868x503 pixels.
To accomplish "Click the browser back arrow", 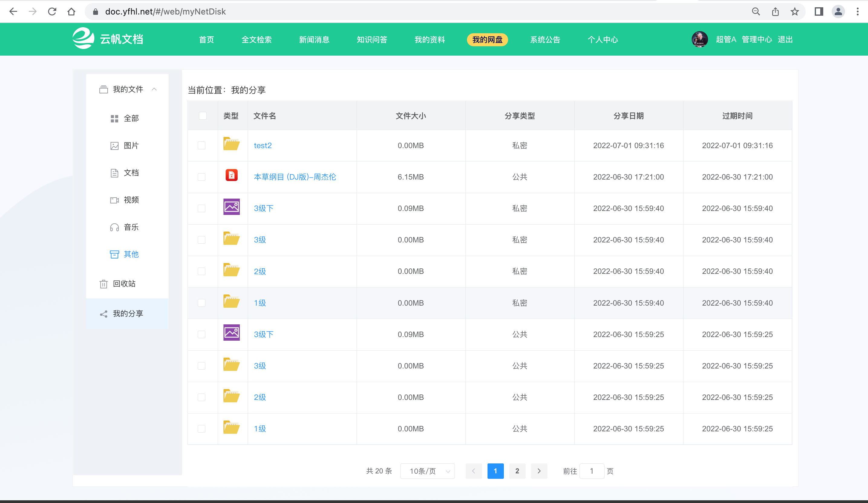I will tap(13, 12).
